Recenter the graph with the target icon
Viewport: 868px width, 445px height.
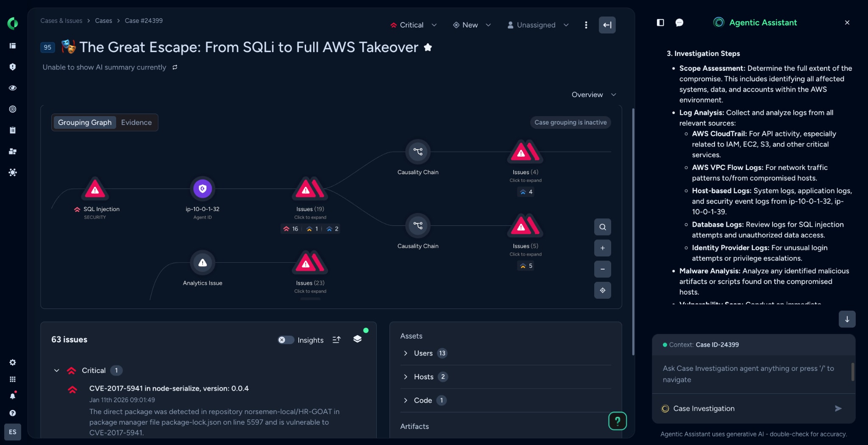pyautogui.click(x=602, y=290)
